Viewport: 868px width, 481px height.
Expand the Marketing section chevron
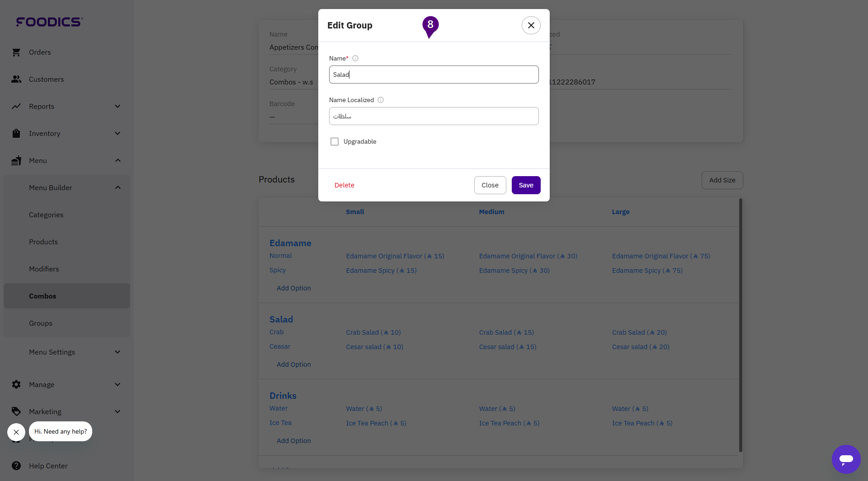[118, 411]
